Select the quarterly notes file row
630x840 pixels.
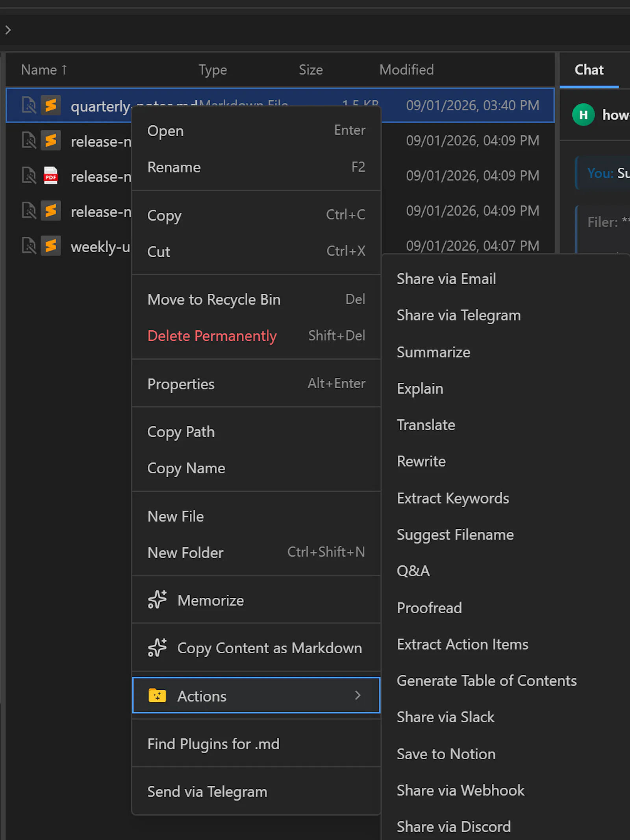280,105
